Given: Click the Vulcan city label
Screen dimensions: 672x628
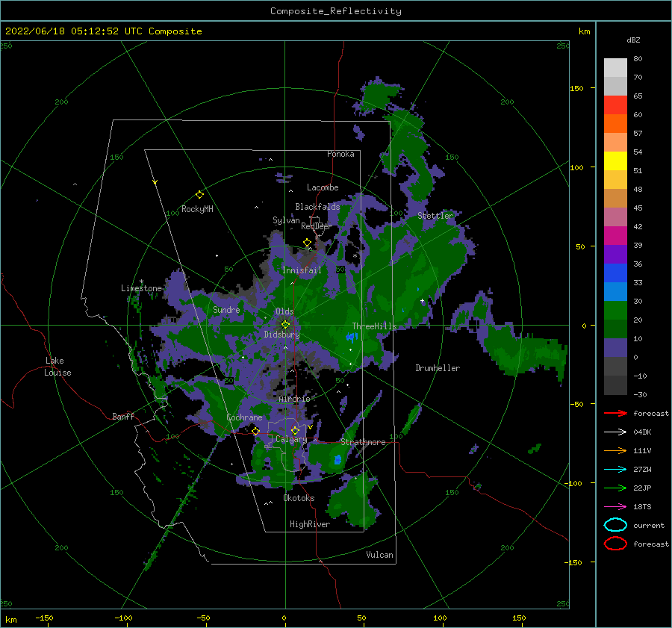Looking at the screenshot, I should tap(380, 555).
